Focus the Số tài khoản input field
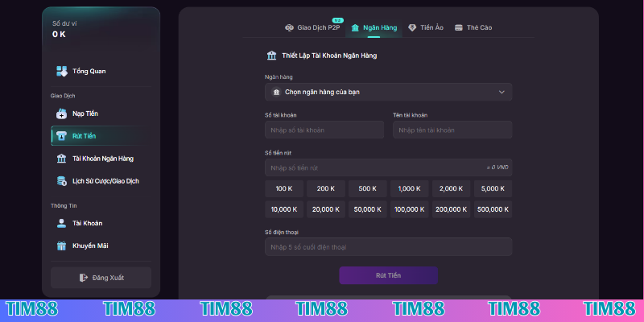The image size is (644, 322). pyautogui.click(x=324, y=130)
